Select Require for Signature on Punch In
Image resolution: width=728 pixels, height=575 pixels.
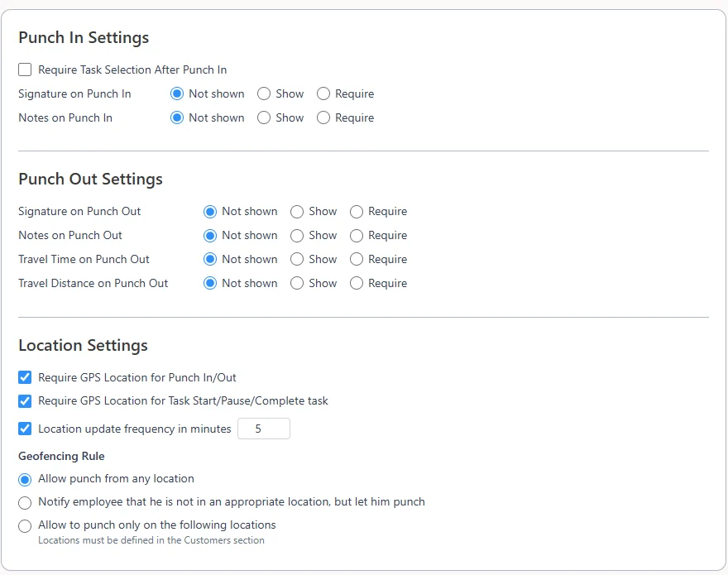[x=323, y=93]
